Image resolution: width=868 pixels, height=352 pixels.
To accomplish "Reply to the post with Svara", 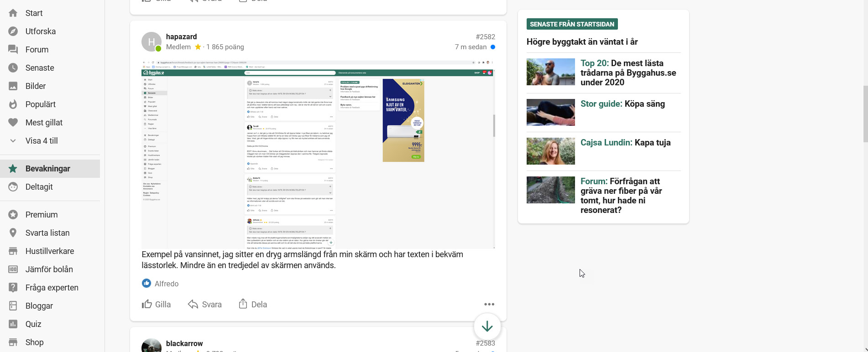I will pyautogui.click(x=205, y=304).
